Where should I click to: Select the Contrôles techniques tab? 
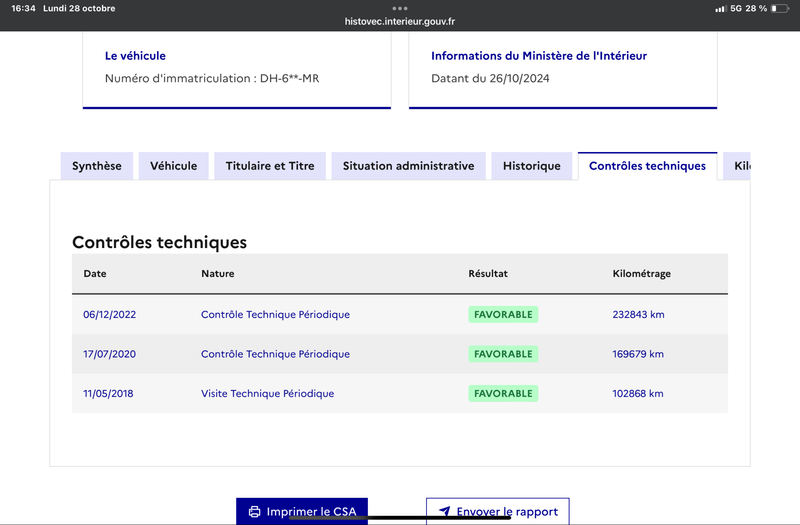coord(647,166)
